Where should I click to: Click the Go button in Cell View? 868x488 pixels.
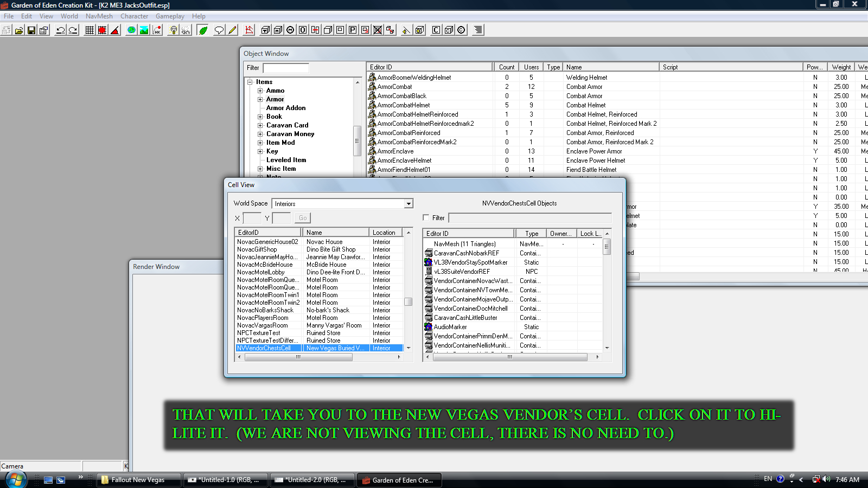coord(303,218)
